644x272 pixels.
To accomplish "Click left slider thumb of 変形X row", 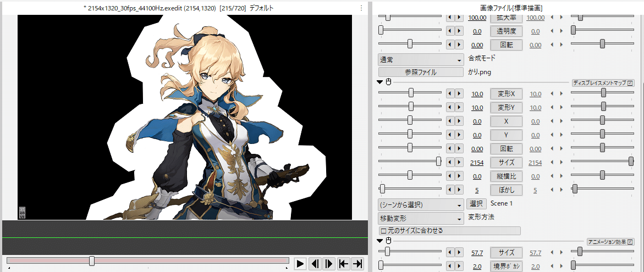I will pyautogui.click(x=411, y=93).
